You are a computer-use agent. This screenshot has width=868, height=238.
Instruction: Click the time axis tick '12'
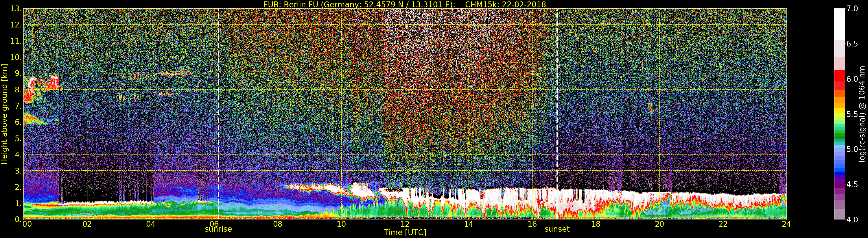[x=405, y=224]
